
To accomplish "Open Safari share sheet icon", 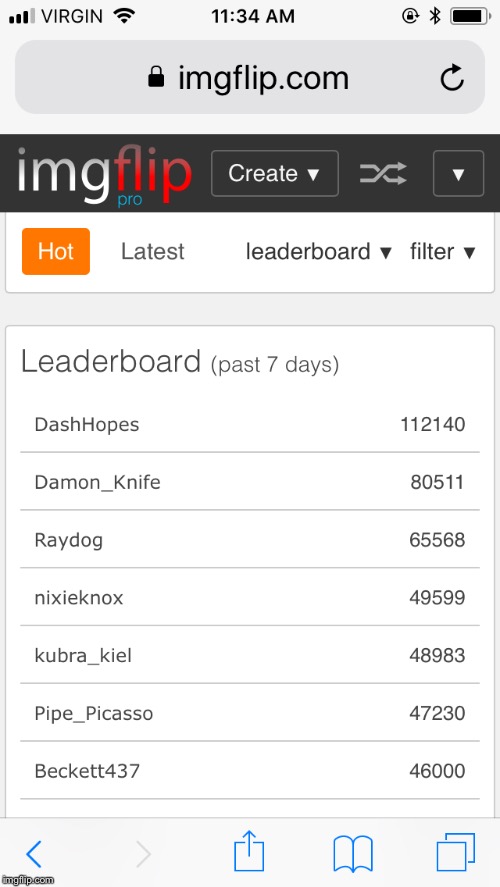I will [249, 851].
